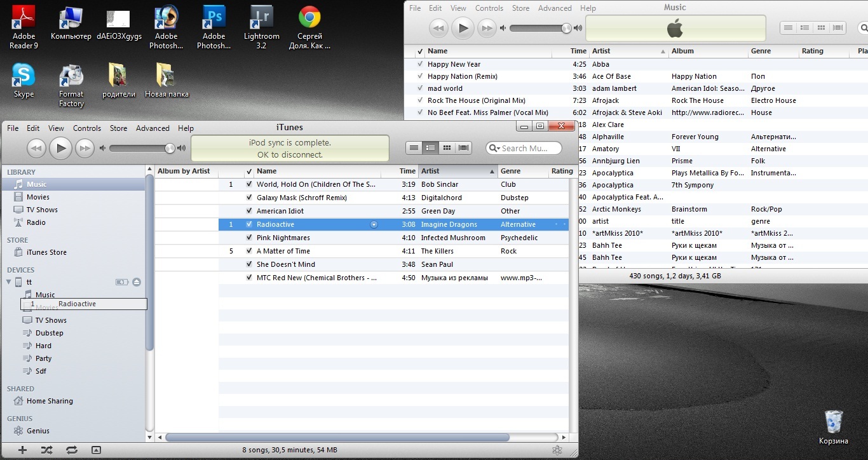Screen dimensions: 868x460
Task: Open Adobe Reader 9 desktop shortcut
Action: click(x=24, y=27)
